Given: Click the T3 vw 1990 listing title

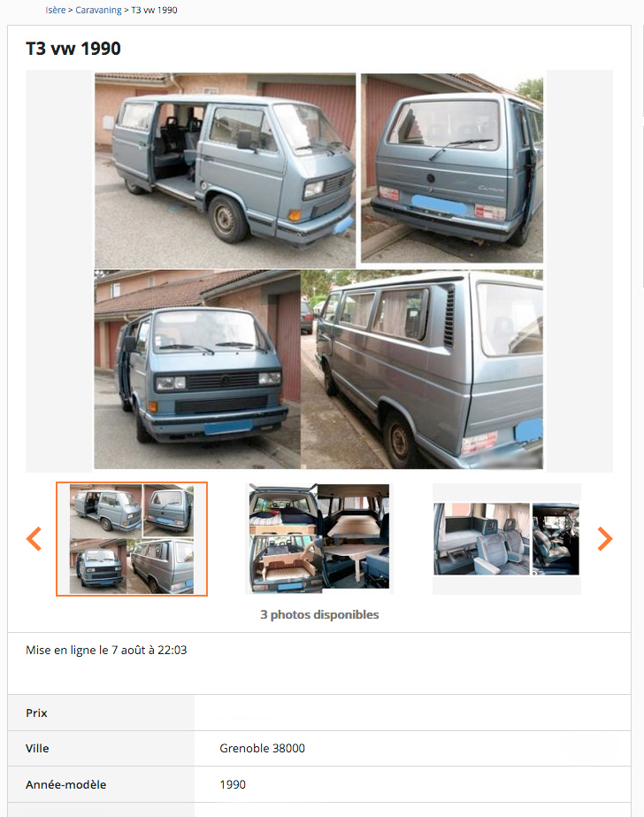Looking at the screenshot, I should pyautogui.click(x=73, y=49).
